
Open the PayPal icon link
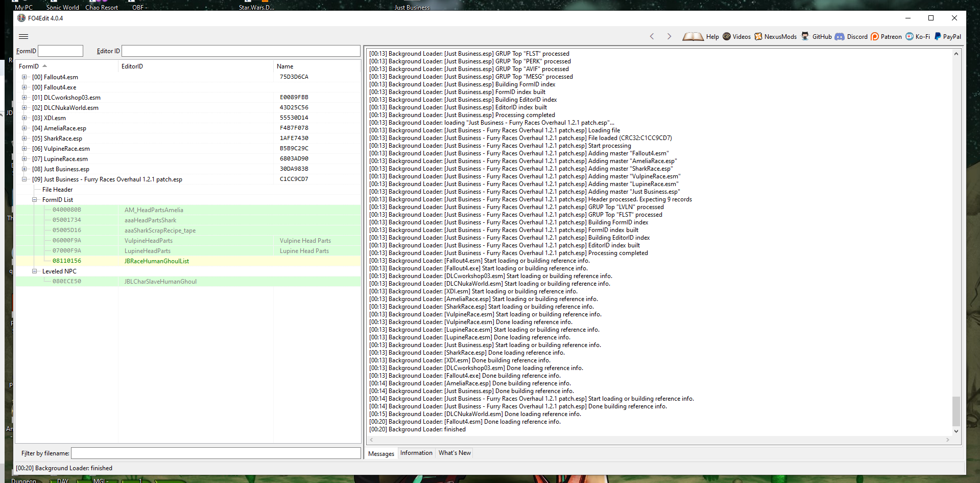(x=938, y=36)
